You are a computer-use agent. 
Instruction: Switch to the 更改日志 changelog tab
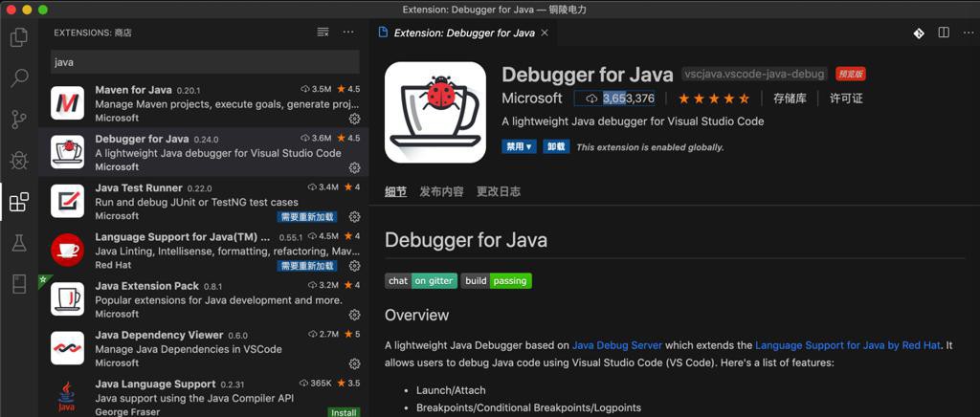pos(498,191)
